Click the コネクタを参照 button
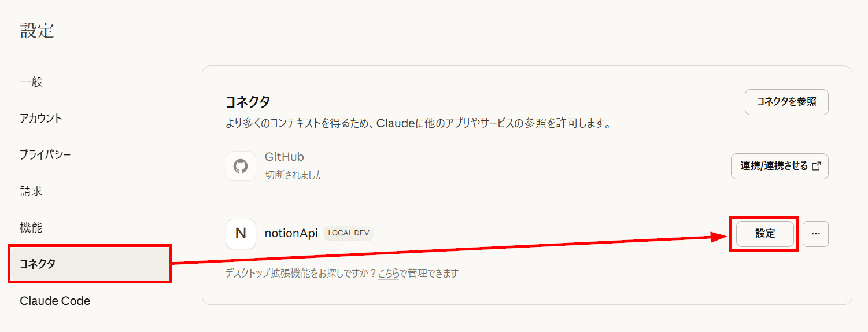This screenshot has width=868, height=332. point(786,102)
